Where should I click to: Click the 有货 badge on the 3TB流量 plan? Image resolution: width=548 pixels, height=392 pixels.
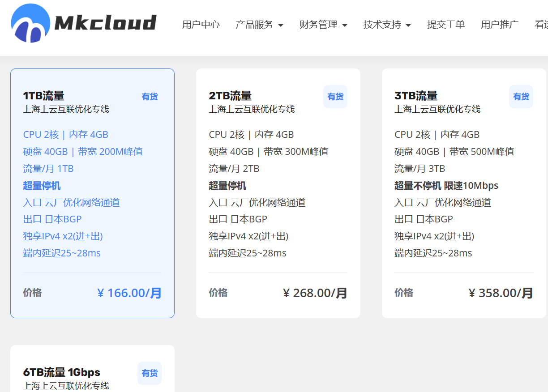tap(521, 97)
